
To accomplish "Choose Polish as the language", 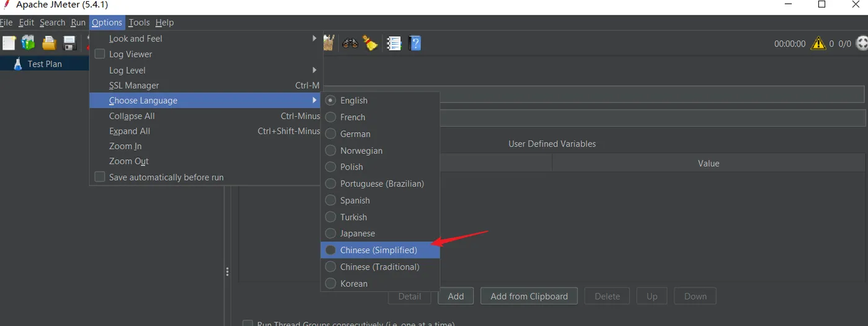I will 380,167.
